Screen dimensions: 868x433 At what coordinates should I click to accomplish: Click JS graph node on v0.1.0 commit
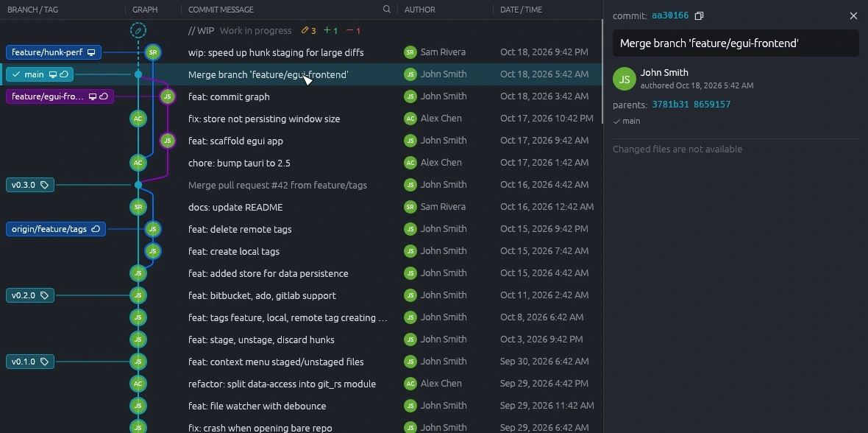(x=138, y=362)
